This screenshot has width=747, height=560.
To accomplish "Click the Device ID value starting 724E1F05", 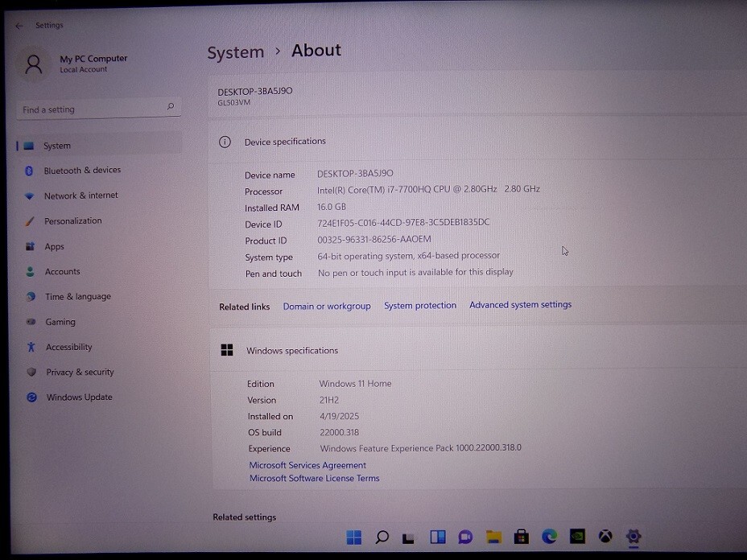I will coord(403,222).
